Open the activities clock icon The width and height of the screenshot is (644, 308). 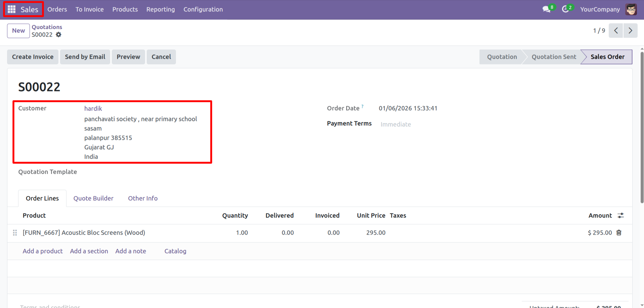click(x=566, y=9)
